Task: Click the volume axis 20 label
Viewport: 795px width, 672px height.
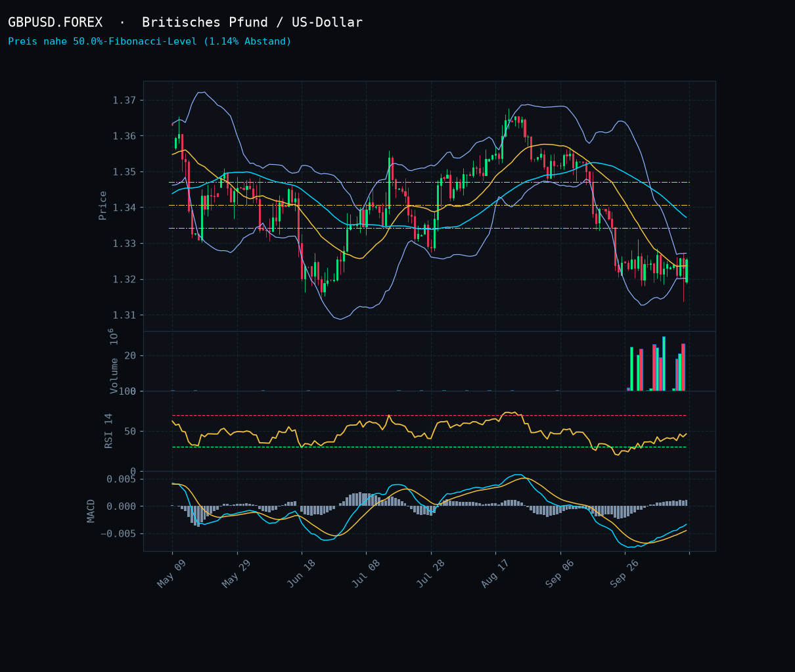Action: coord(130,356)
